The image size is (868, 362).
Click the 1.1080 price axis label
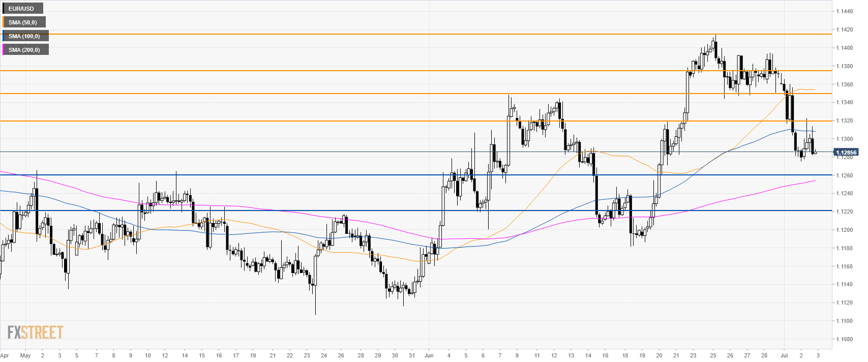coord(845,339)
